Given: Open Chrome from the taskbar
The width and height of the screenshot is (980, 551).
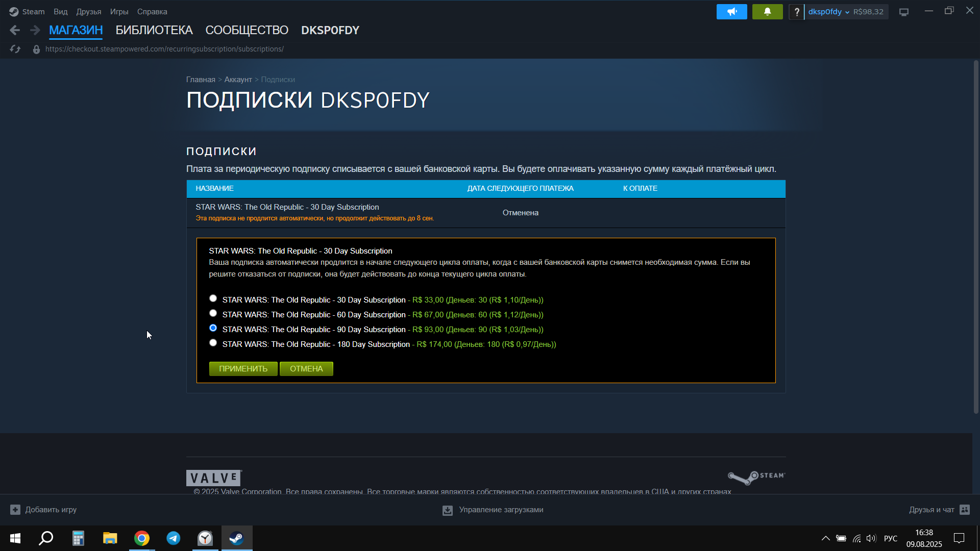Looking at the screenshot, I should click(x=142, y=538).
